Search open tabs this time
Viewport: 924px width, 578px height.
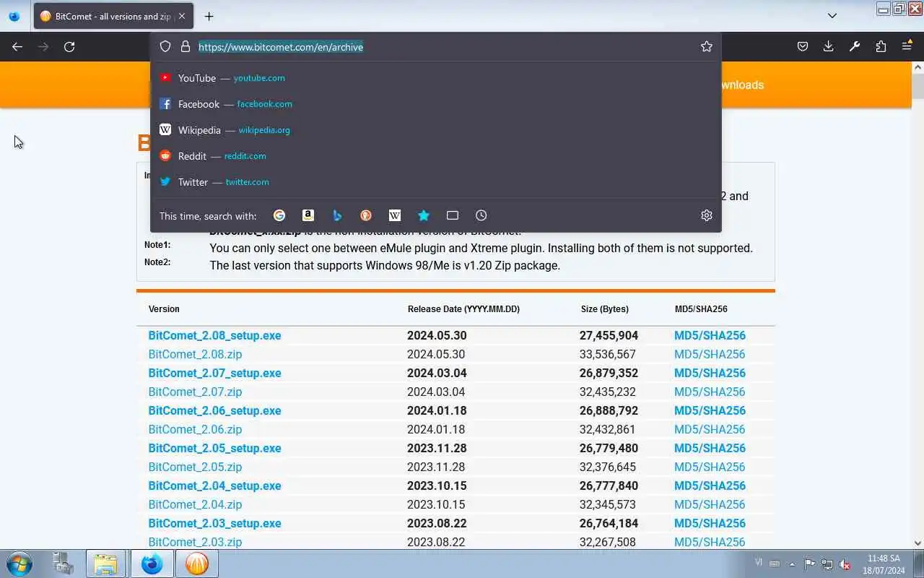453,215
